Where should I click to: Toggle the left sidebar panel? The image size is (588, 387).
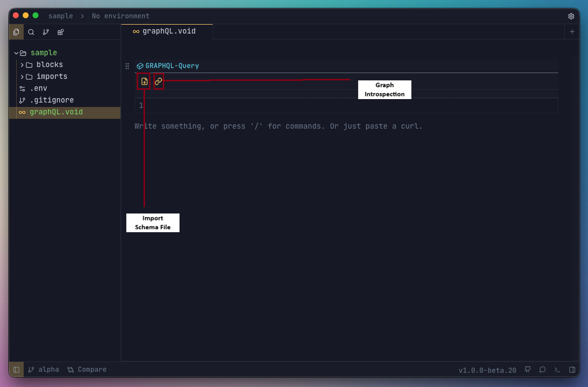[16, 370]
